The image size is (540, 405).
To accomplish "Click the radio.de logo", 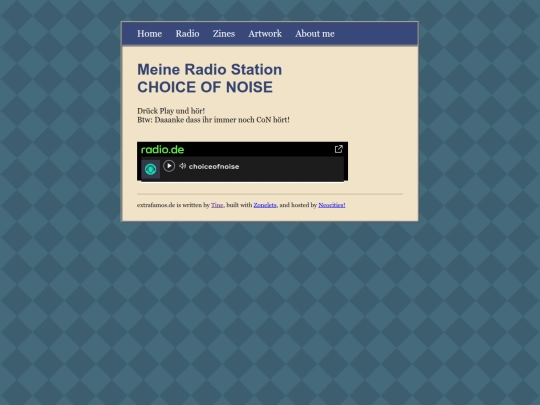I will [x=163, y=149].
